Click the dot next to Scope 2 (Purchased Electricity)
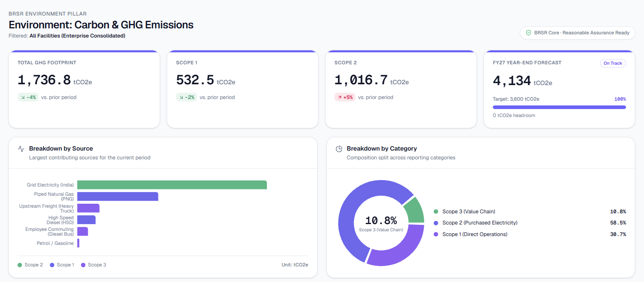The width and height of the screenshot is (644, 282). 436,223
